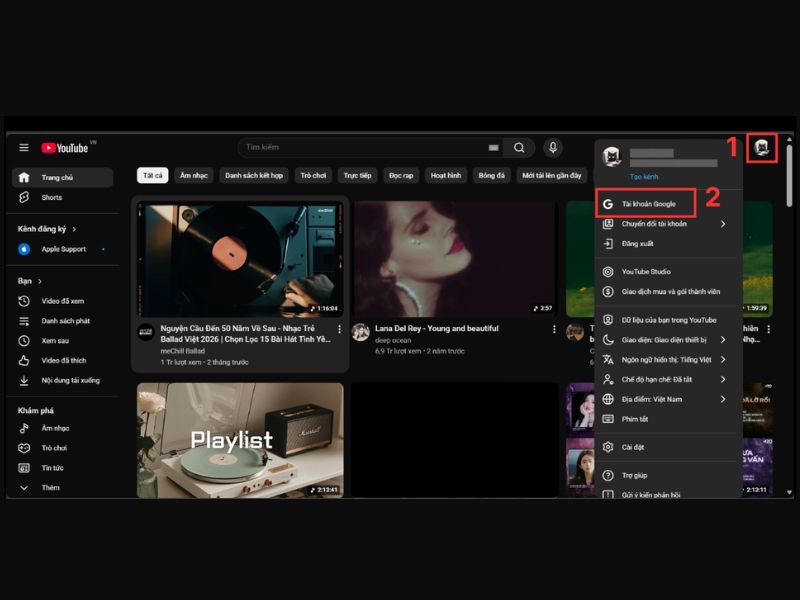
Task: Click the YouTube logo
Action: tap(65, 148)
